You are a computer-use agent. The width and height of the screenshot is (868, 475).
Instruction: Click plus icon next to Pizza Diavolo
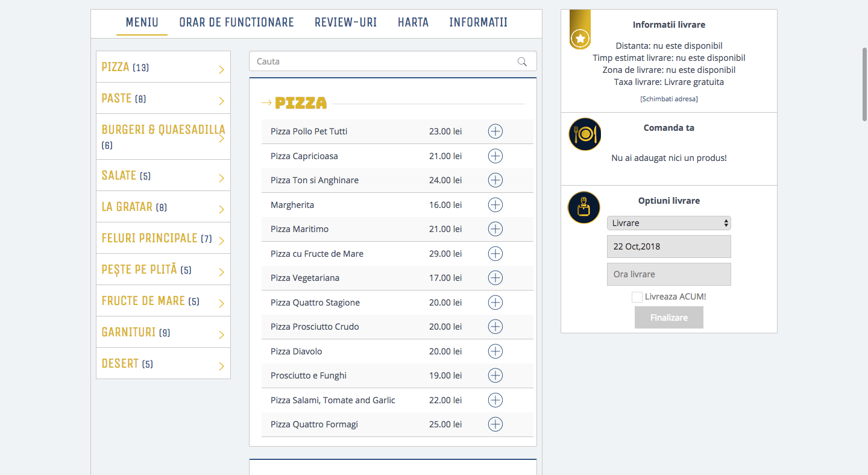click(495, 351)
